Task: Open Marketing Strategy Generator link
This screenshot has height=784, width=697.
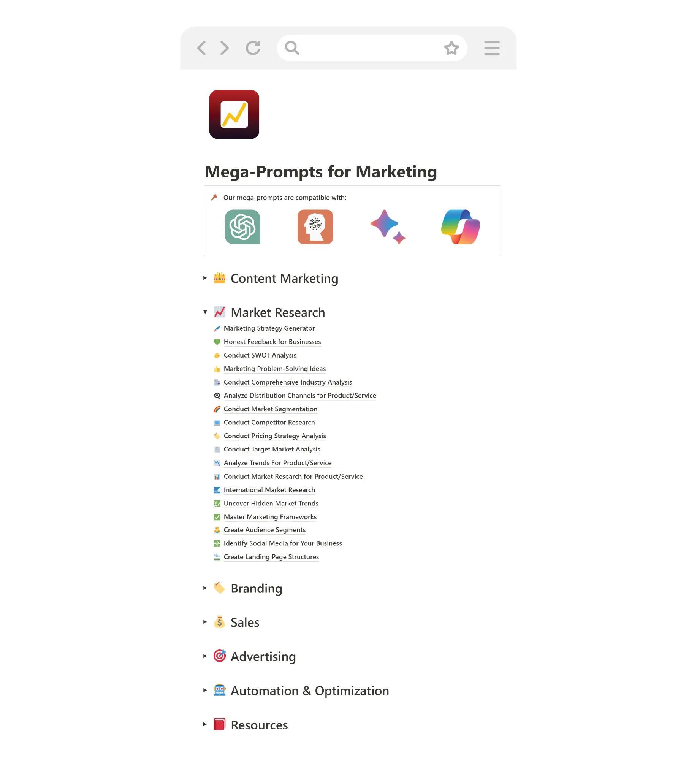Action: tap(269, 328)
